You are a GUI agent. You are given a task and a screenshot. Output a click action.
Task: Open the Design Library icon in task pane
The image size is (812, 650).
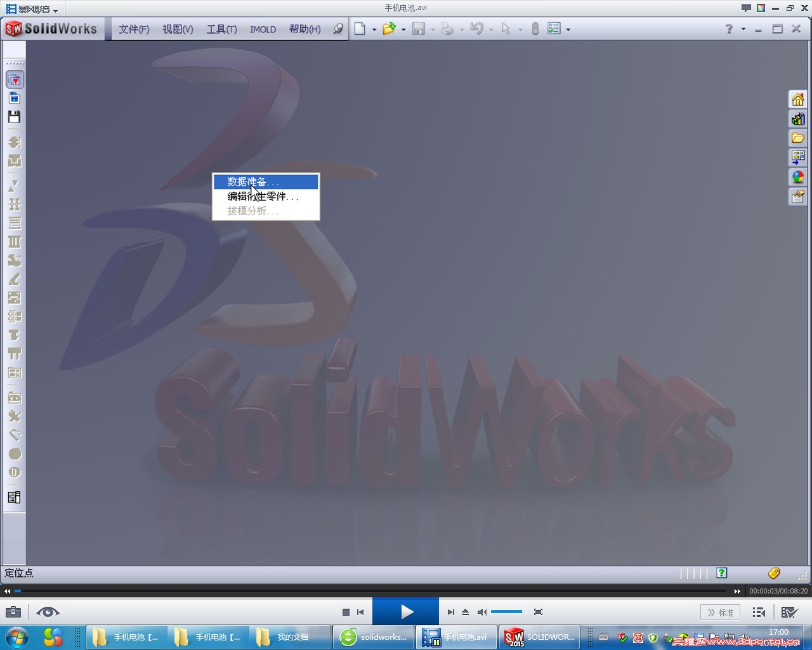coord(798,119)
